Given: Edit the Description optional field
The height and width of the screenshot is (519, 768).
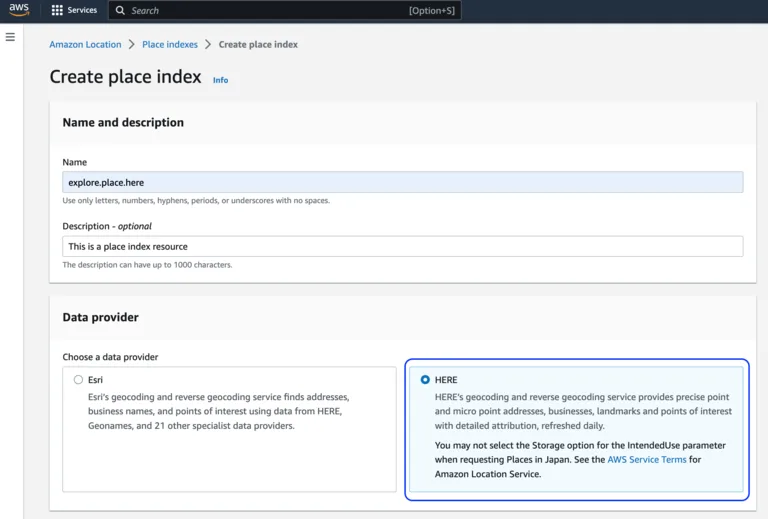Looking at the screenshot, I should pyautogui.click(x=403, y=246).
